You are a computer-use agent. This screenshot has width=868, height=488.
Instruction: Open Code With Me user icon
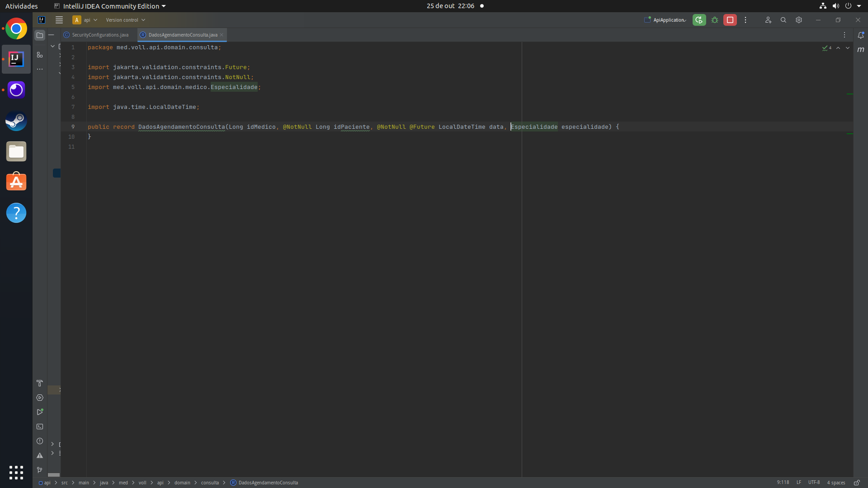coord(768,20)
